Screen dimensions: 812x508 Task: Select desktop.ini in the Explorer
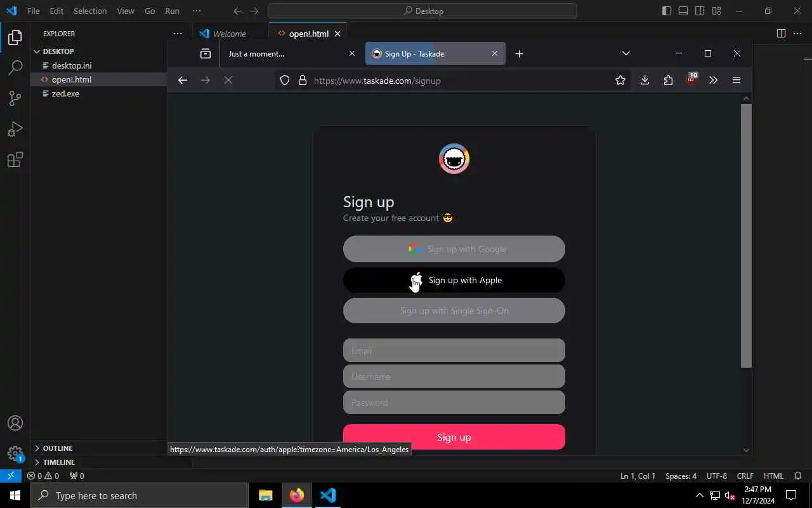[72, 65]
